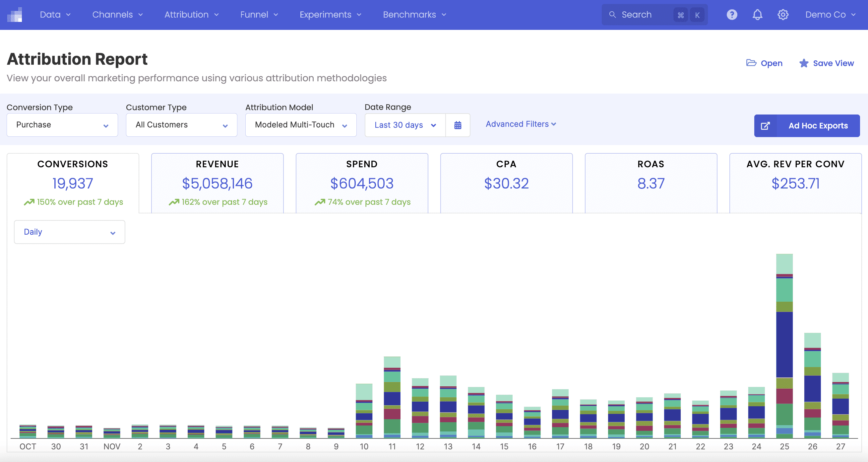Expand Advanced Filters
Viewport: 868px width, 462px height.
click(521, 124)
